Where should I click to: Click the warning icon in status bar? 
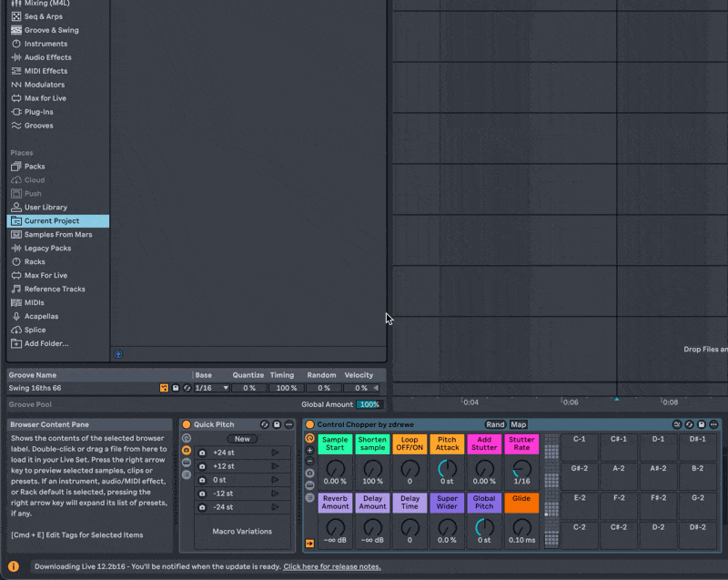point(14,566)
